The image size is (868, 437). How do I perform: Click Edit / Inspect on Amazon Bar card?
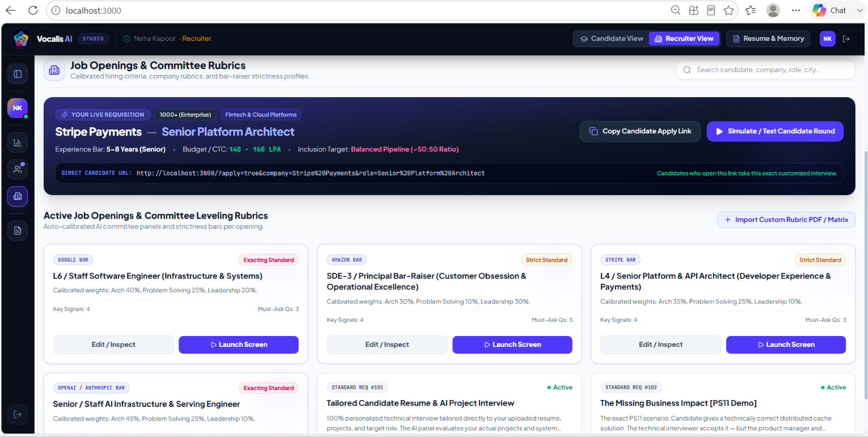click(387, 344)
